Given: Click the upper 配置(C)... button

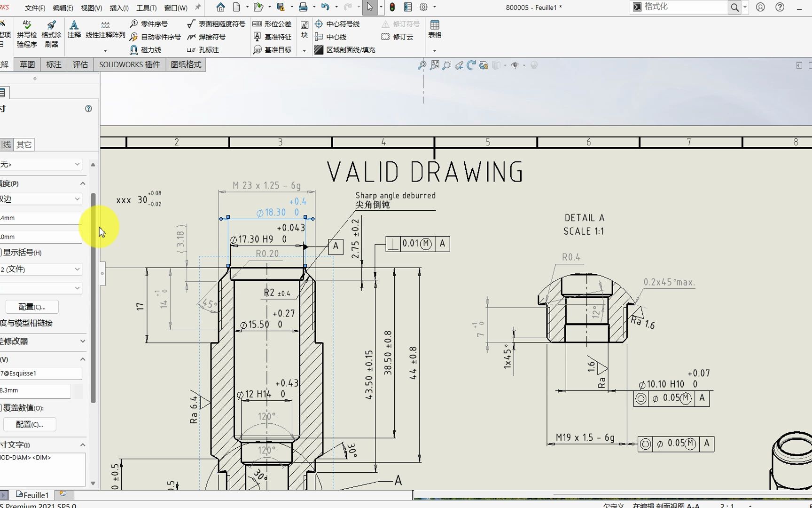Looking at the screenshot, I should [x=32, y=307].
